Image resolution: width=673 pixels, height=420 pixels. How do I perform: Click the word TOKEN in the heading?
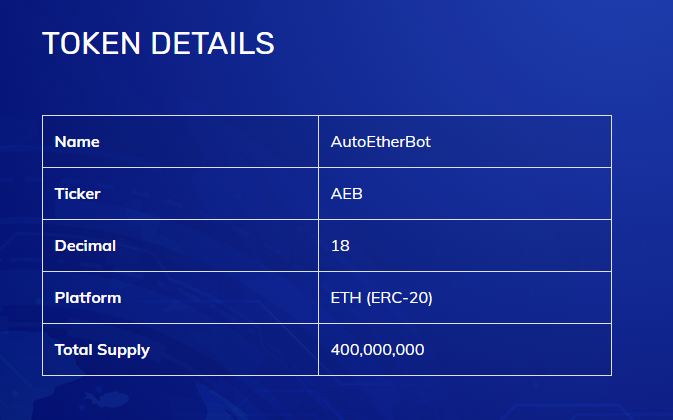(91, 43)
